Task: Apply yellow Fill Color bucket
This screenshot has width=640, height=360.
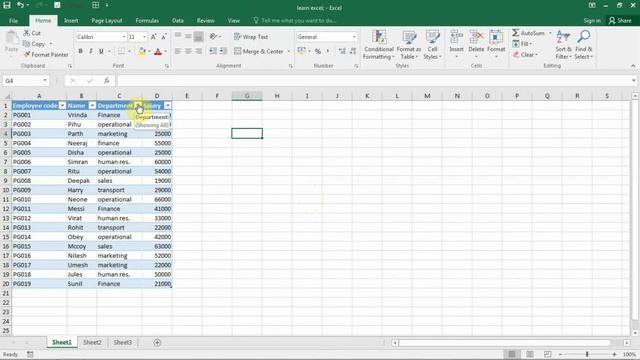Action: click(142, 51)
